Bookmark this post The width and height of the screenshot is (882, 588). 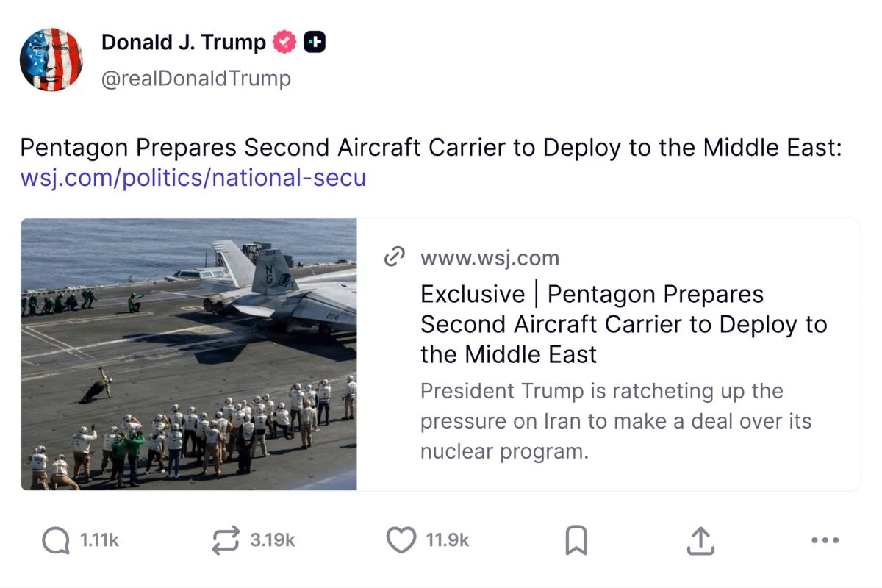coord(576,542)
